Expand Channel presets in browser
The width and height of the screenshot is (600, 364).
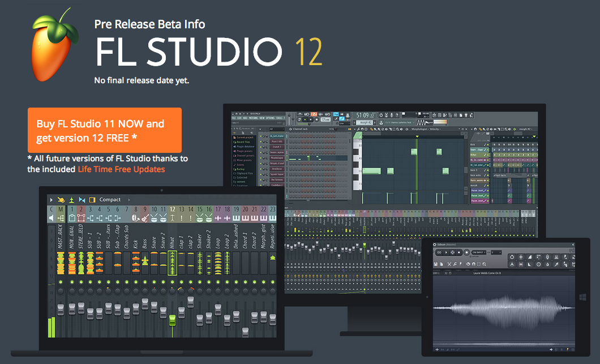click(243, 156)
